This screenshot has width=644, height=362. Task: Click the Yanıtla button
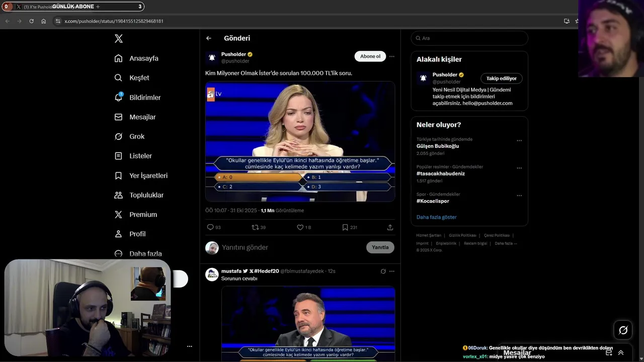pos(380,247)
